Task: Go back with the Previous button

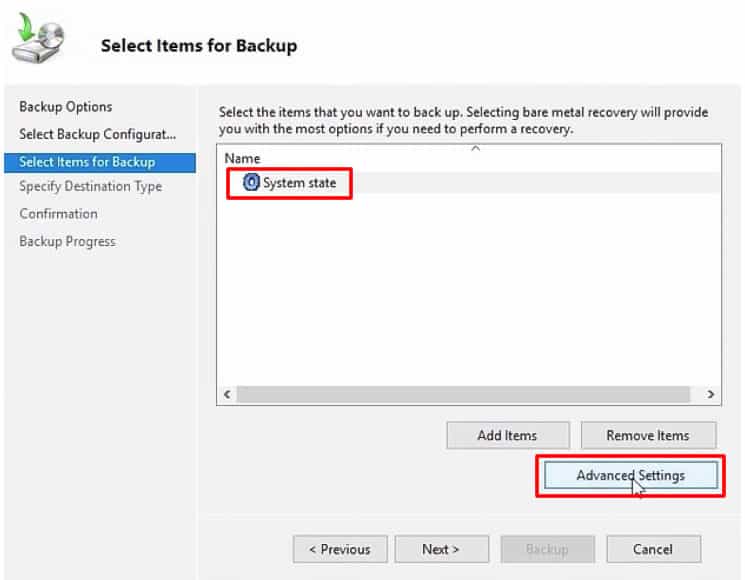Action: pos(339,549)
